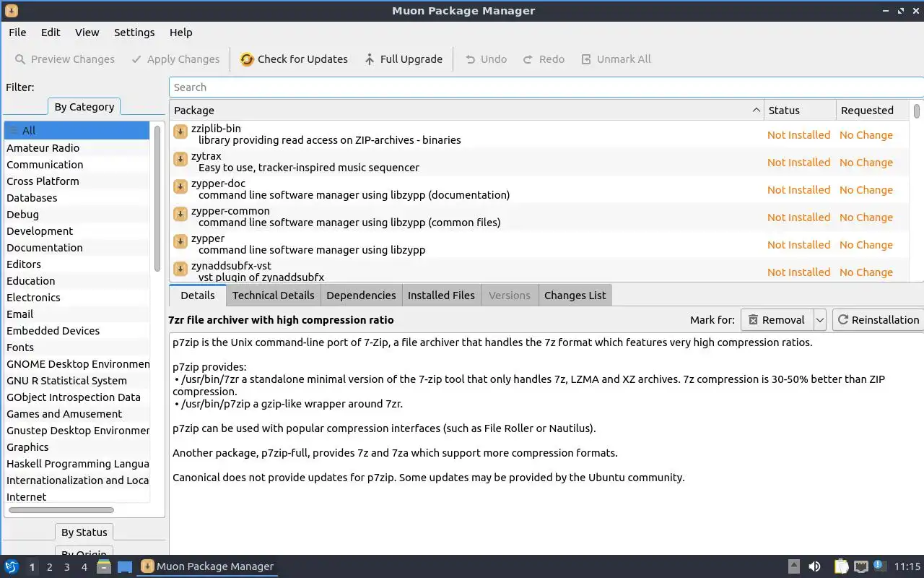Click the zypper-common package icon

[x=180, y=214]
